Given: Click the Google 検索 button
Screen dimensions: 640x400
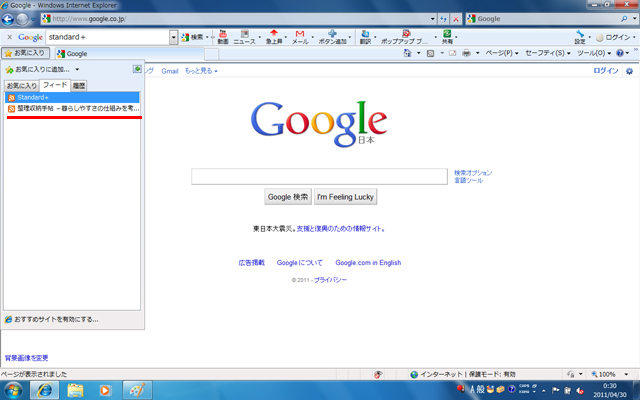Looking at the screenshot, I should point(288,197).
